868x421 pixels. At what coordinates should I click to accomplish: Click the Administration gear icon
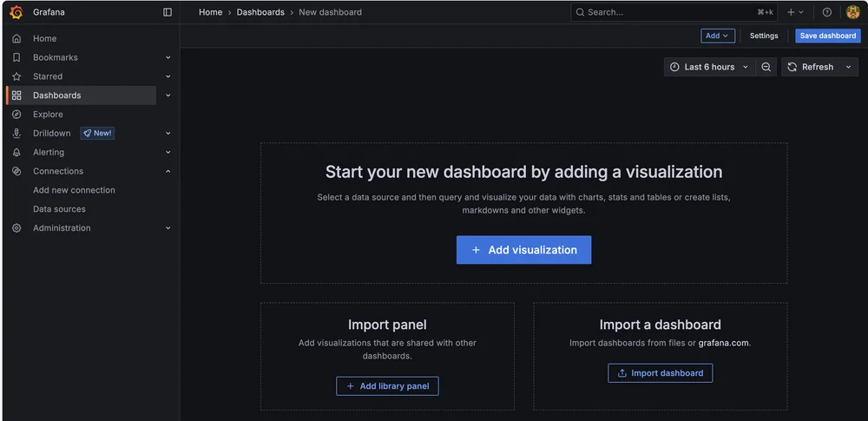[16, 228]
